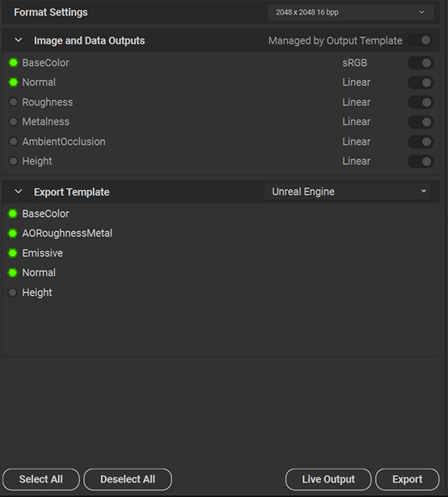Toggle the Height Linear output switch
The image size is (448, 497).
click(x=421, y=161)
